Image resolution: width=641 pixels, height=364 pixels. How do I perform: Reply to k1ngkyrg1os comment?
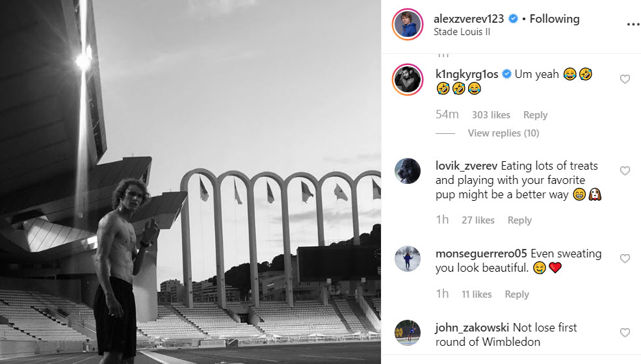pos(535,115)
